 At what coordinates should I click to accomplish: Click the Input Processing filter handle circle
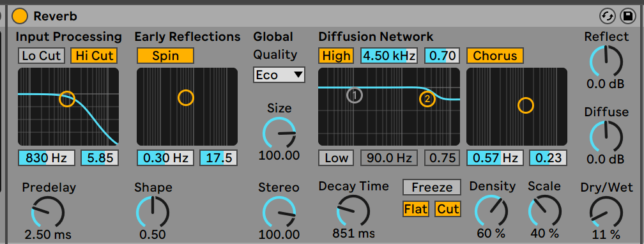67,98
